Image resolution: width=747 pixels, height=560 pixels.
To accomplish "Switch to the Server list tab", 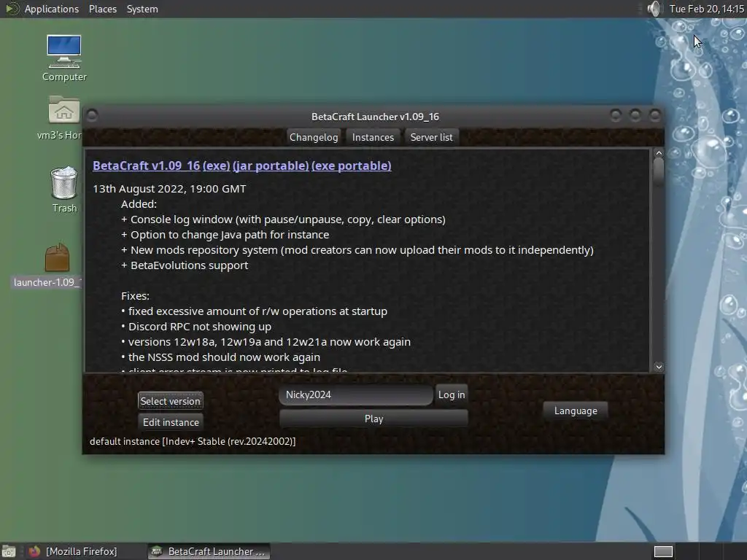I will coord(432,137).
